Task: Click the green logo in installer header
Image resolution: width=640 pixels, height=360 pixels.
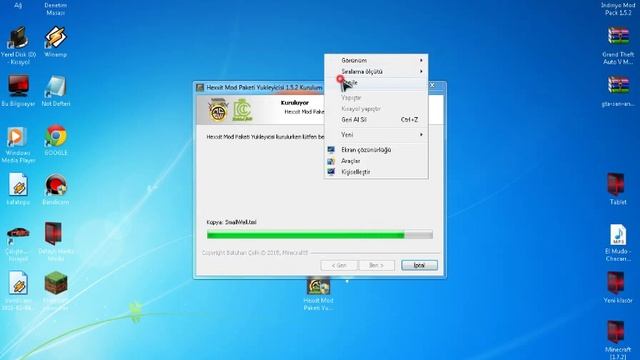Action: click(242, 110)
